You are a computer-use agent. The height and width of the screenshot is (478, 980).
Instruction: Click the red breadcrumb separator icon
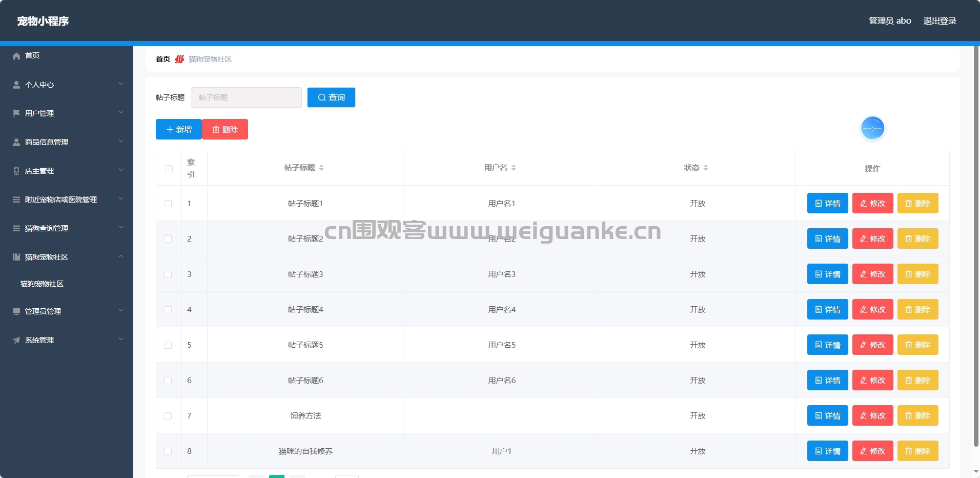(179, 59)
